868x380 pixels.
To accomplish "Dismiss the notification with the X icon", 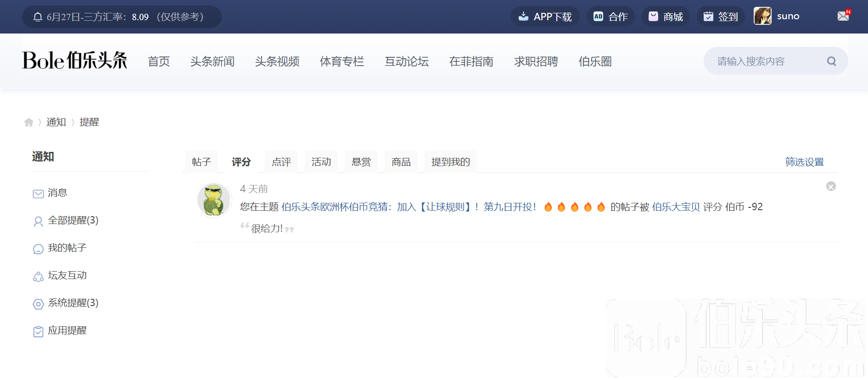I will pos(831,186).
